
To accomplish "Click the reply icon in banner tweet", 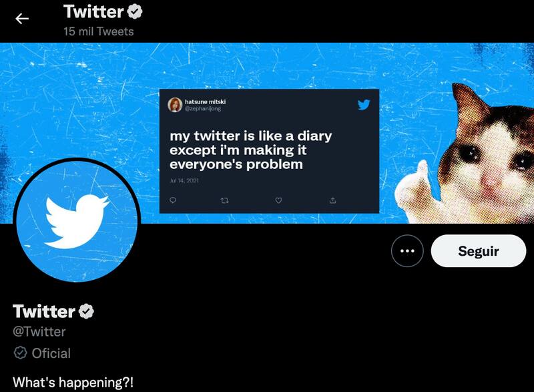I will [x=173, y=200].
